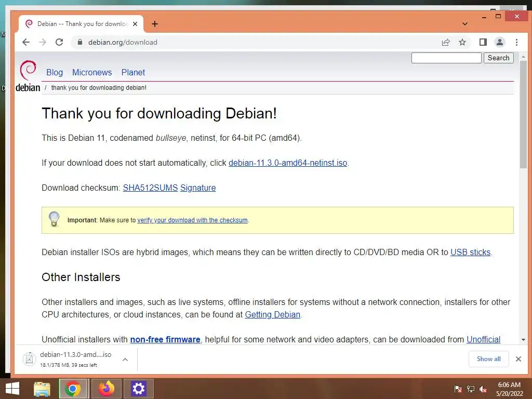Screen dimensions: 532x399
Task: Open the taskbar clock and date
Action: pos(509,389)
